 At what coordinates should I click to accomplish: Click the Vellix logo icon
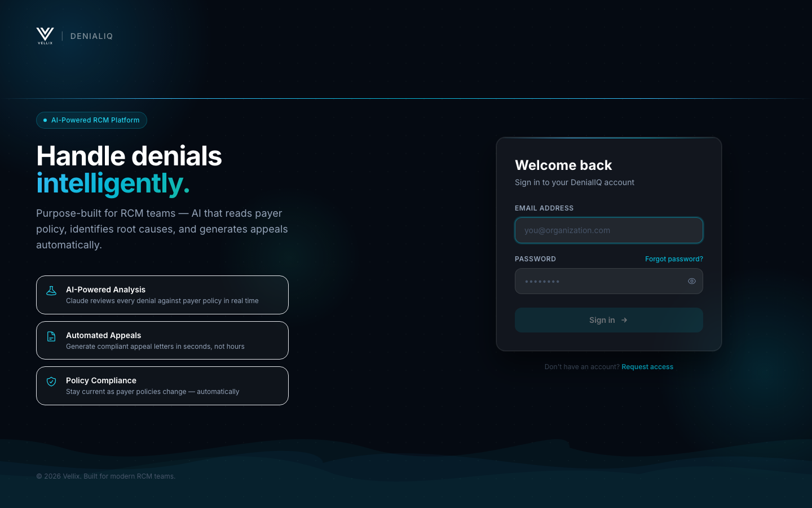(45, 36)
